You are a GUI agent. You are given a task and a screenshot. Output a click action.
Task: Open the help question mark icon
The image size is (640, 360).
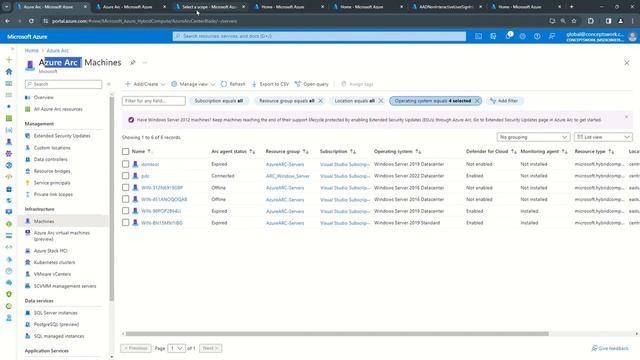[537, 36]
